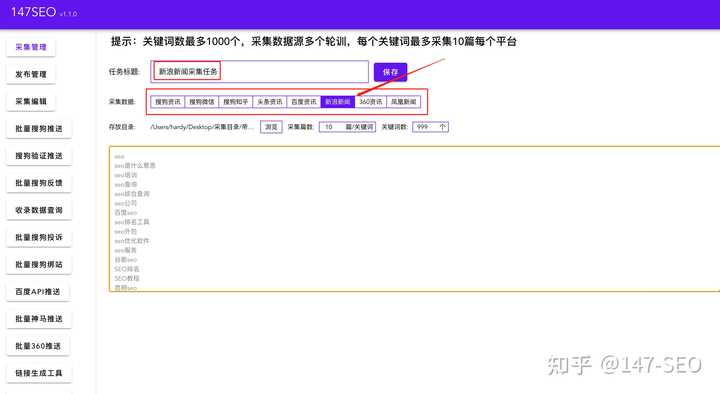Screen dimensions: 720x394
Task: Click the 采集篇数 input showing 10
Action: click(x=347, y=127)
